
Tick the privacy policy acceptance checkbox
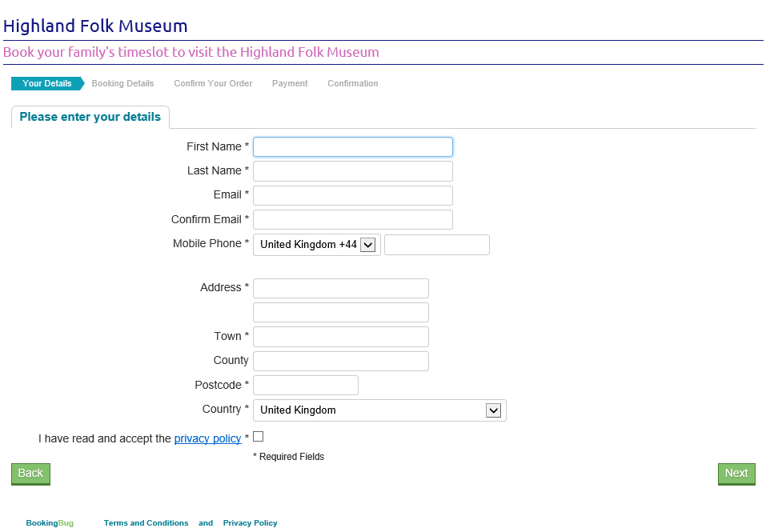tap(258, 437)
